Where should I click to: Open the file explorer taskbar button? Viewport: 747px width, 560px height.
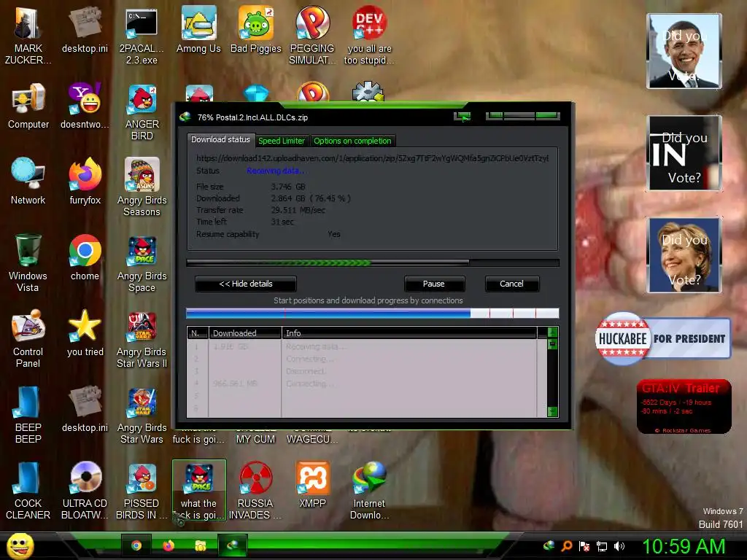pos(201,545)
